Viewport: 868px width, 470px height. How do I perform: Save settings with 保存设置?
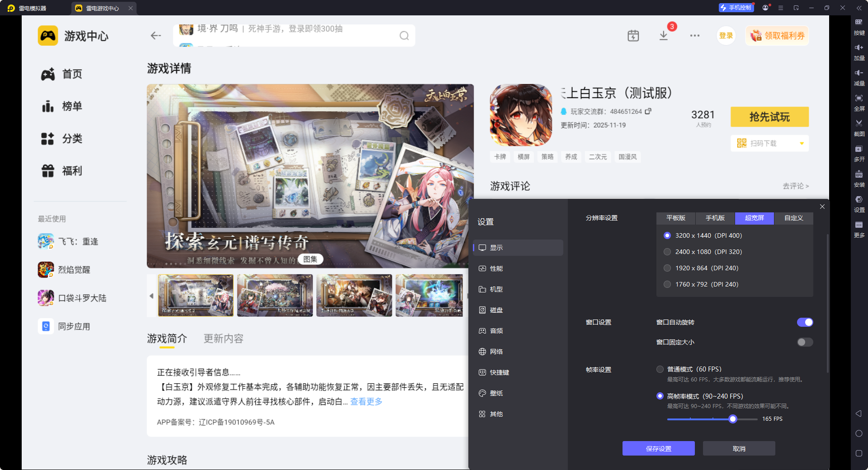click(658, 448)
